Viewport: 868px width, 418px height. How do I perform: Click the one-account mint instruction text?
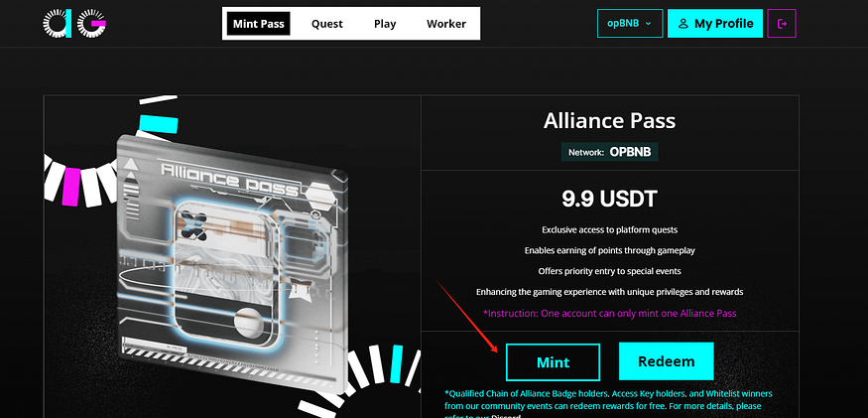(x=609, y=313)
